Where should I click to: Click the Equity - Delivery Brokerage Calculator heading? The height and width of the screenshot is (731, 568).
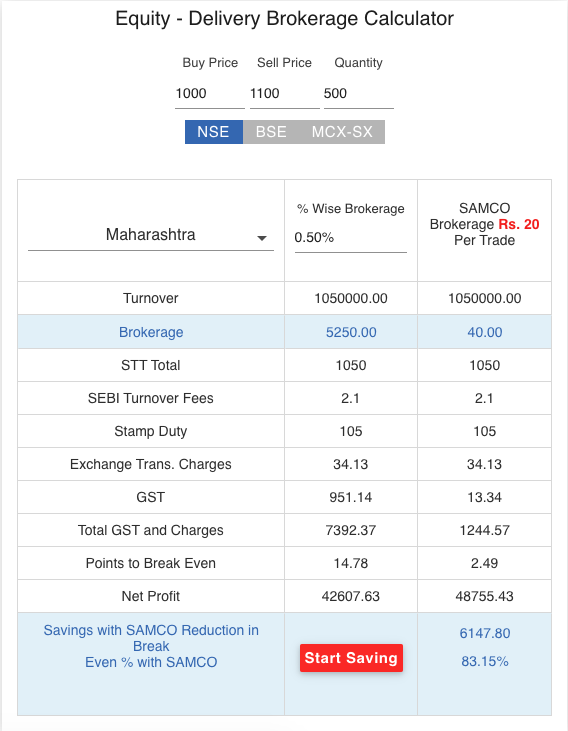click(x=284, y=19)
